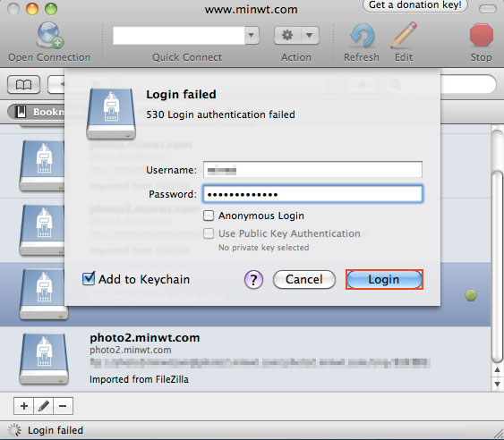This screenshot has height=440, width=504.
Task: Click the bookmark list vertical scrollbar thumb
Action: [498, 267]
